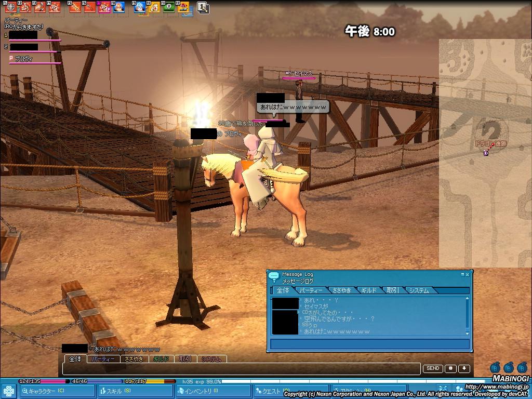Activate the F5 hotkey skill slot
Image resolution: width=532 pixels, height=399 pixels.
click(x=75, y=7)
